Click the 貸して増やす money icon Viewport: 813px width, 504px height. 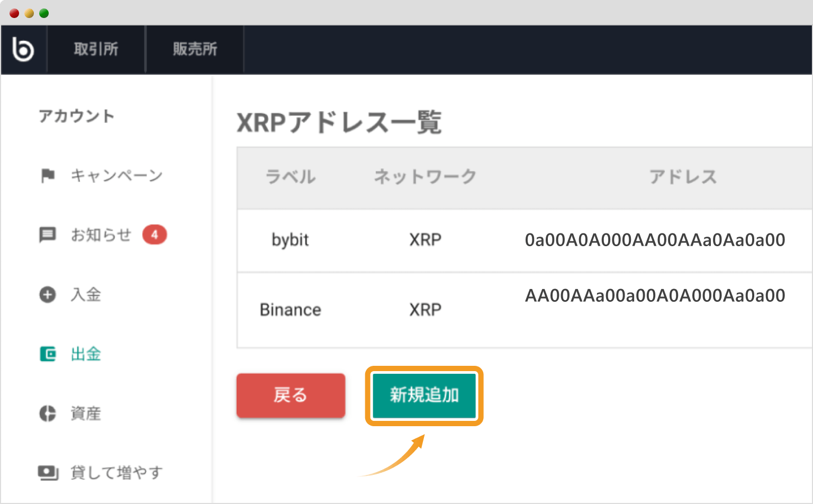48,472
